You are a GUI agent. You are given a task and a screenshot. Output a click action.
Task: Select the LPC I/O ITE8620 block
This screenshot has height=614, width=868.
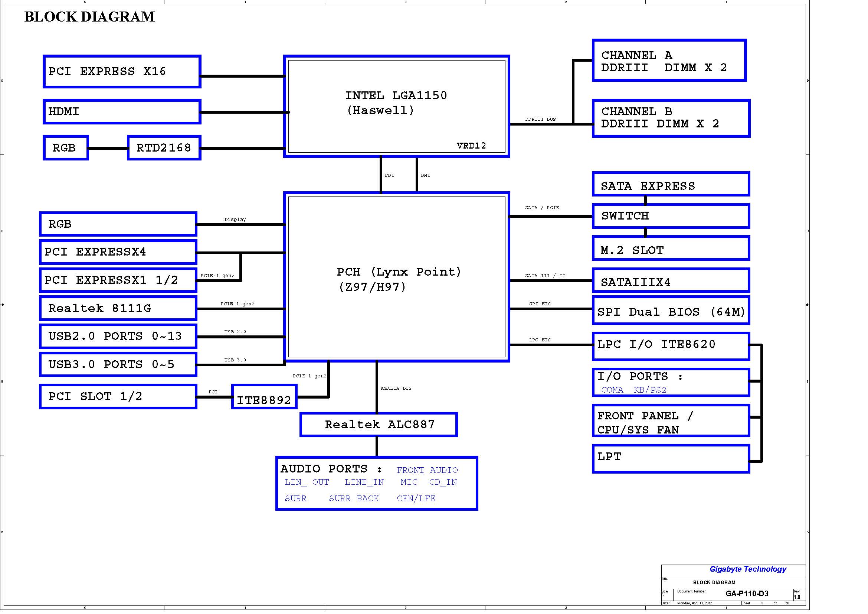(x=671, y=346)
